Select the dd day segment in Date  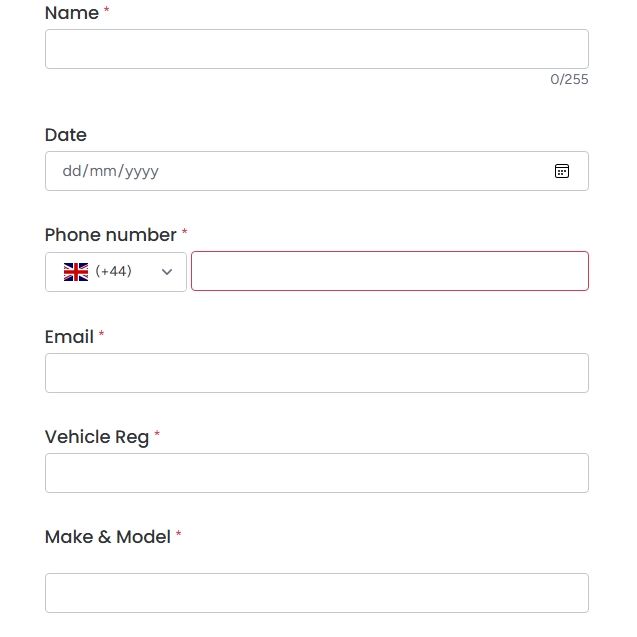pyautogui.click(x=72, y=171)
